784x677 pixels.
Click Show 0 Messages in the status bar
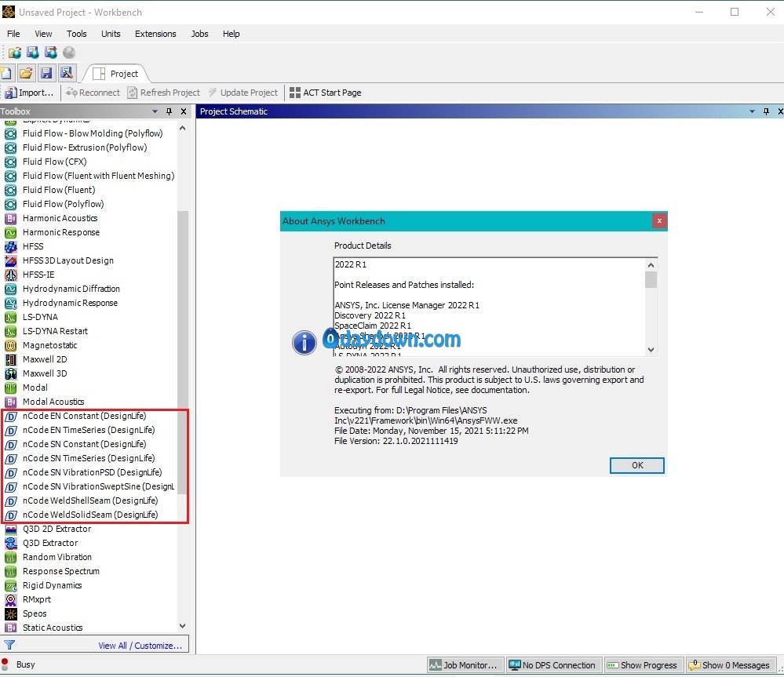click(730, 665)
